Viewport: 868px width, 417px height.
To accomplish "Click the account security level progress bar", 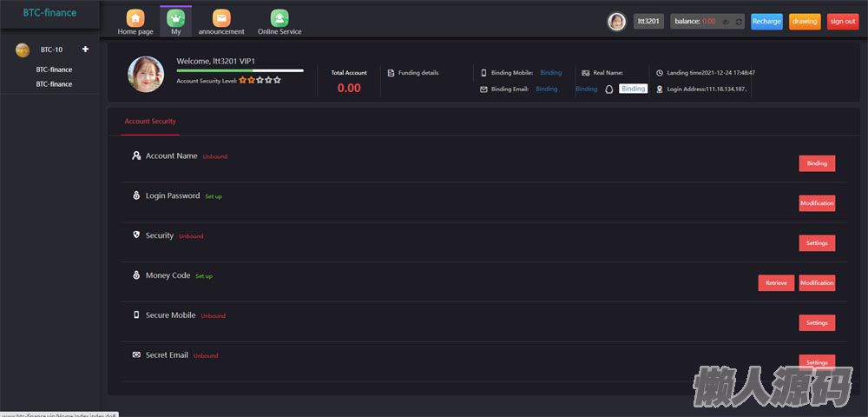I will (x=240, y=70).
